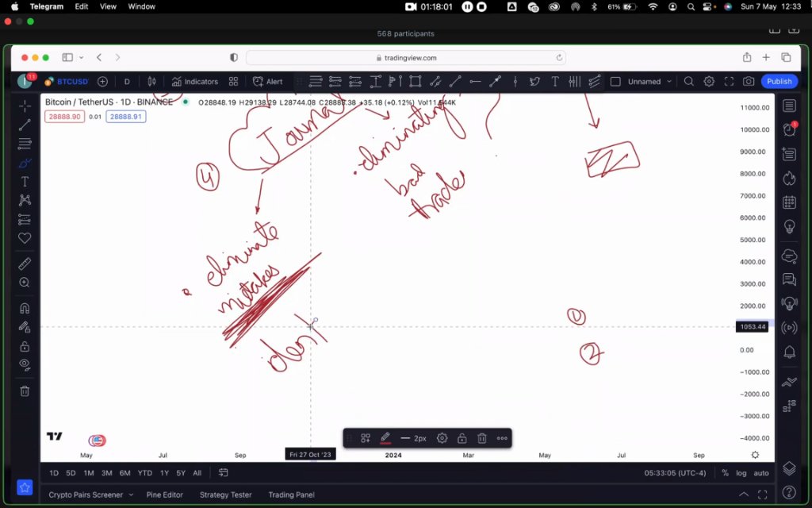Open the heart icons tool
The height and width of the screenshot is (508, 812).
click(25, 238)
